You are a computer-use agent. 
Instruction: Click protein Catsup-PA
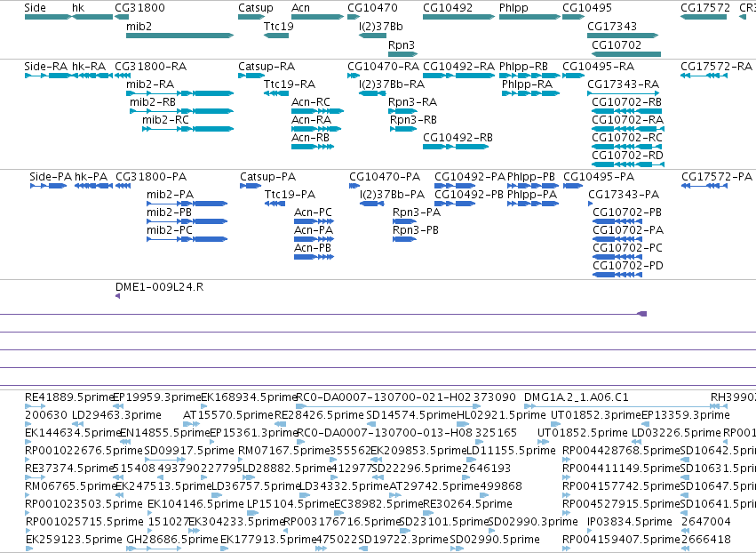(251, 186)
